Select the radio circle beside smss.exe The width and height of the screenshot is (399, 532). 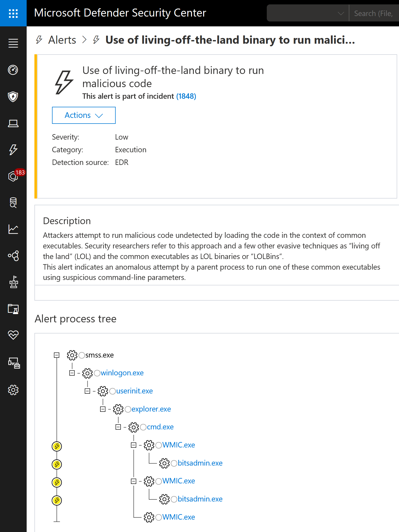coord(82,355)
